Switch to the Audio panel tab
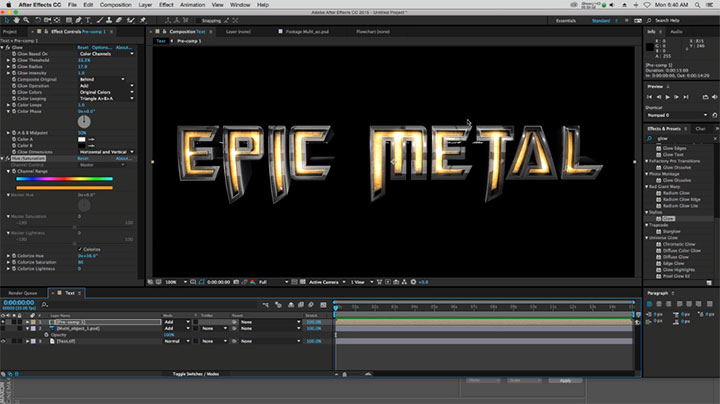 click(x=676, y=32)
